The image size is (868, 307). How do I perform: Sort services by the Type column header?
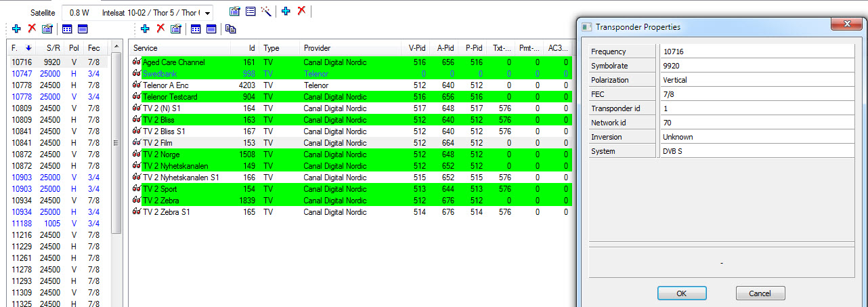point(280,48)
